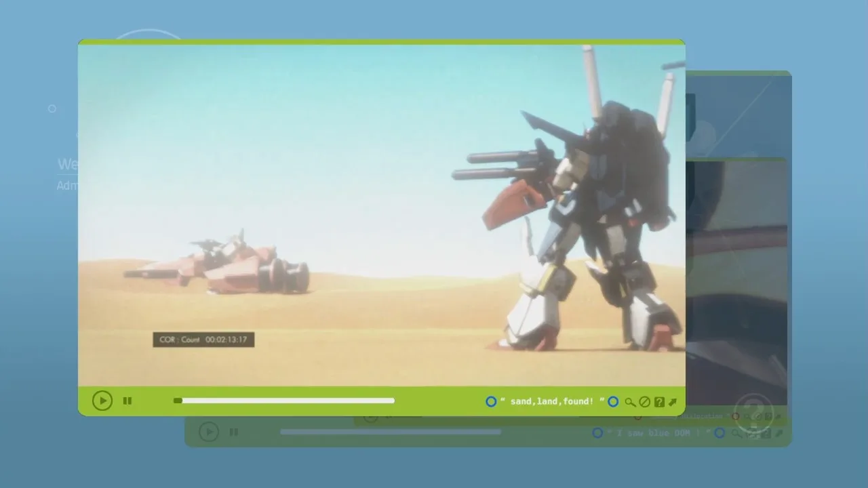Click the "sand,land,found!" caption text

(552, 401)
